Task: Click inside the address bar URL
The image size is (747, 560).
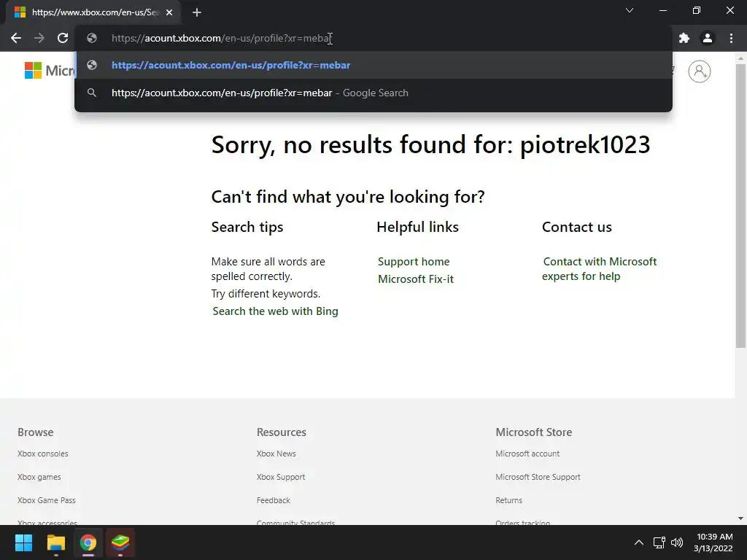Action: pyautogui.click(x=222, y=38)
